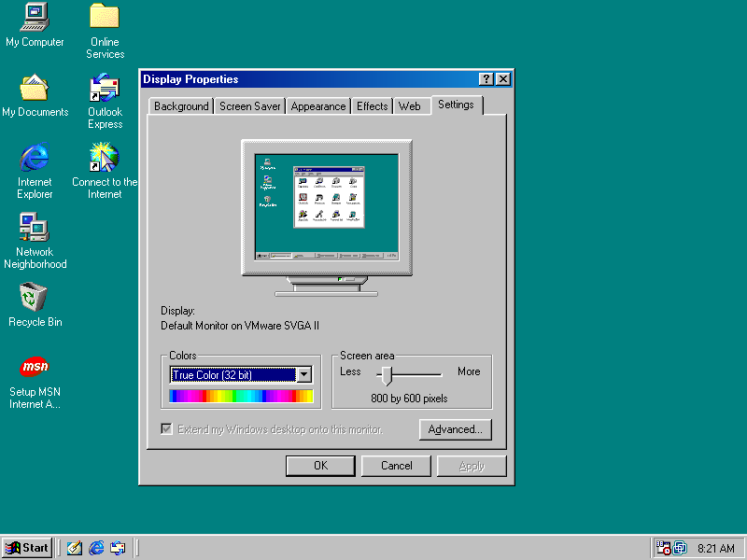
Task: Click the Task Scheduler tray icon
Action: click(663, 548)
